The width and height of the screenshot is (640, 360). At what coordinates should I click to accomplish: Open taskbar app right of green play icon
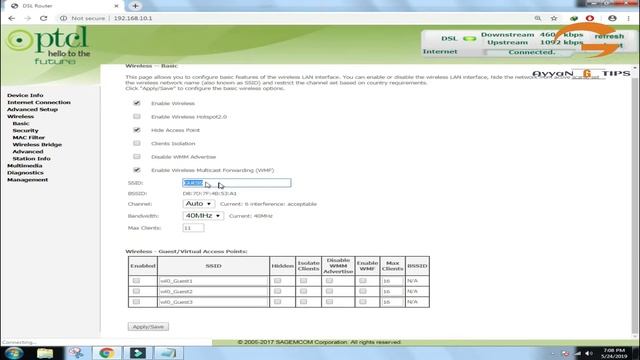[169, 353]
